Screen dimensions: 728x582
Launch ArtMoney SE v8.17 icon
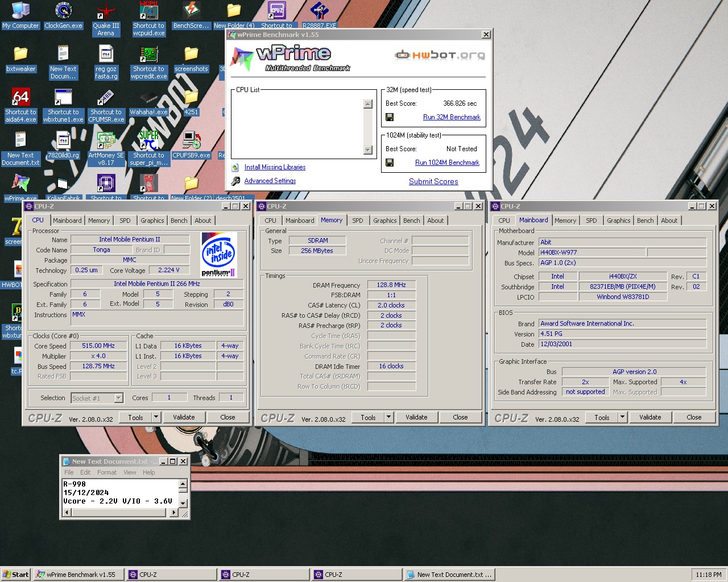106,149
